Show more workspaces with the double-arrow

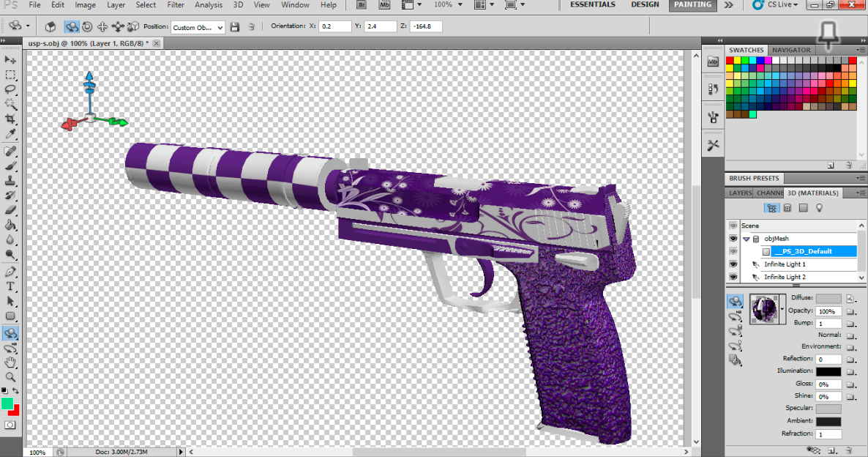point(728,5)
